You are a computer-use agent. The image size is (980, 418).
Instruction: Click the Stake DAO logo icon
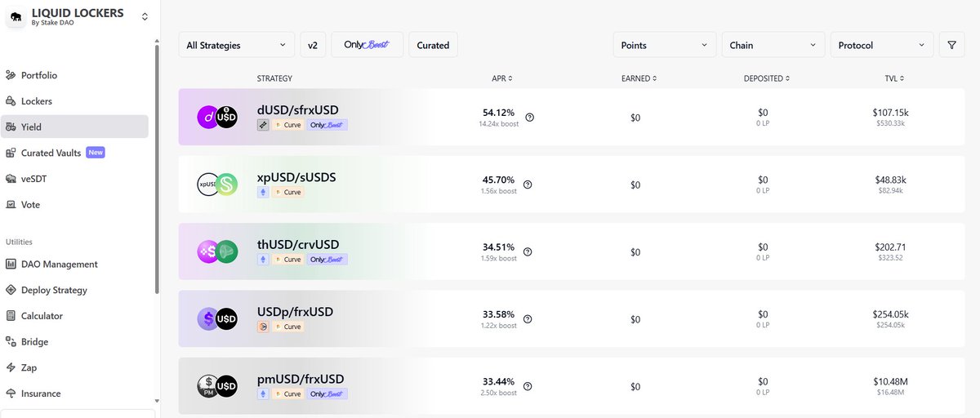(16, 16)
